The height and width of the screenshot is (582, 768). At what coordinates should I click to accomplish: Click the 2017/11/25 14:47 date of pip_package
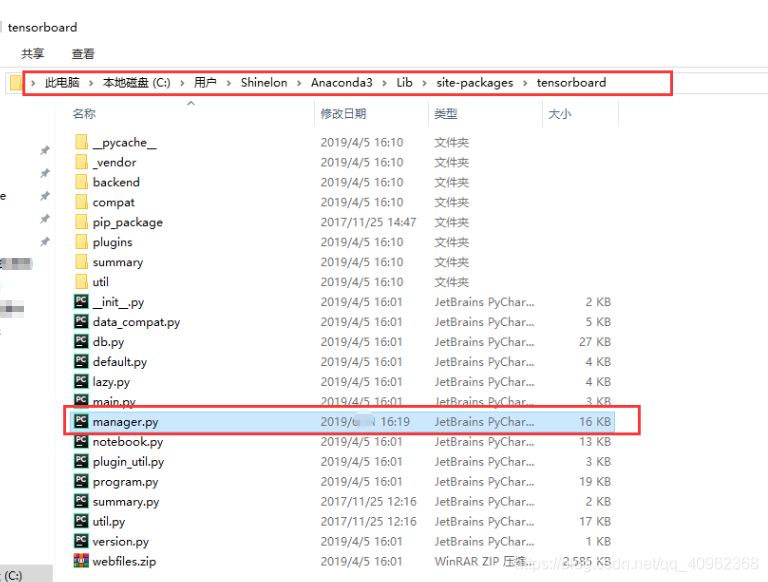click(368, 222)
